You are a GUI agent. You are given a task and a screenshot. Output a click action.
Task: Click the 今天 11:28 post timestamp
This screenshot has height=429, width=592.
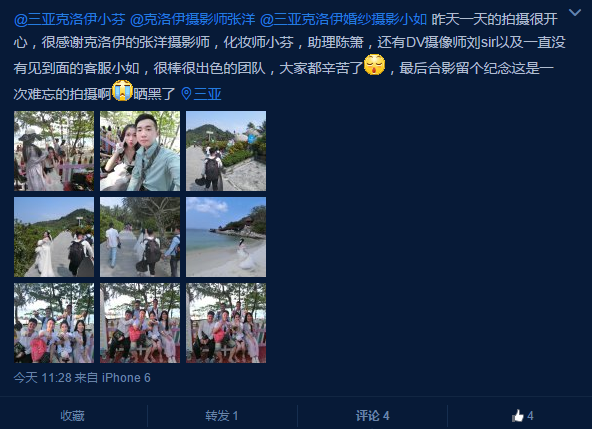(x=42, y=378)
